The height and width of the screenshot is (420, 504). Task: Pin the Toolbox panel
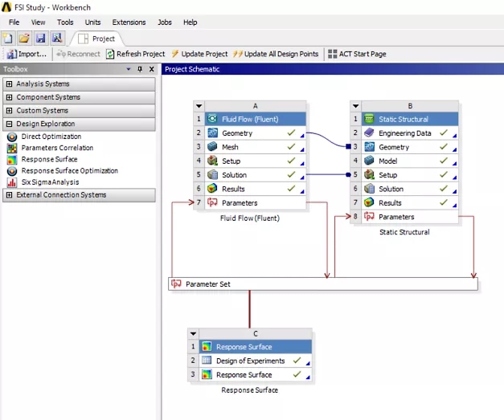(x=140, y=69)
